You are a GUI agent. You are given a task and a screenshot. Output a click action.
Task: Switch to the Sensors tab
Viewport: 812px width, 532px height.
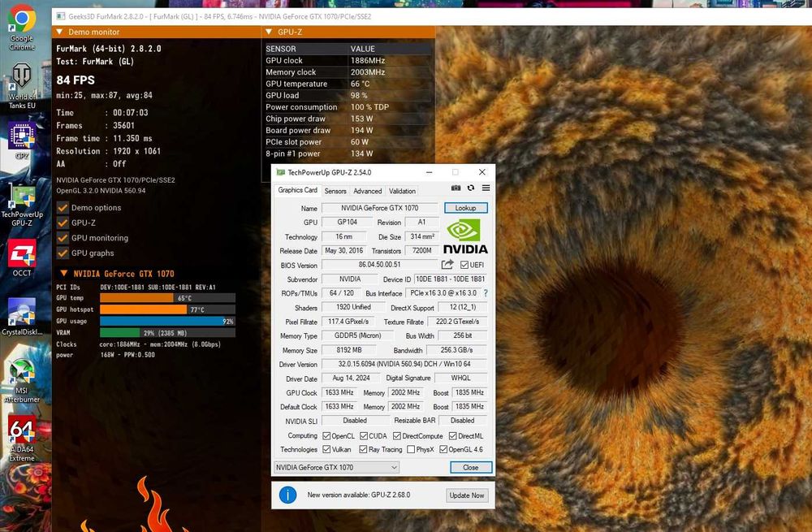(335, 191)
